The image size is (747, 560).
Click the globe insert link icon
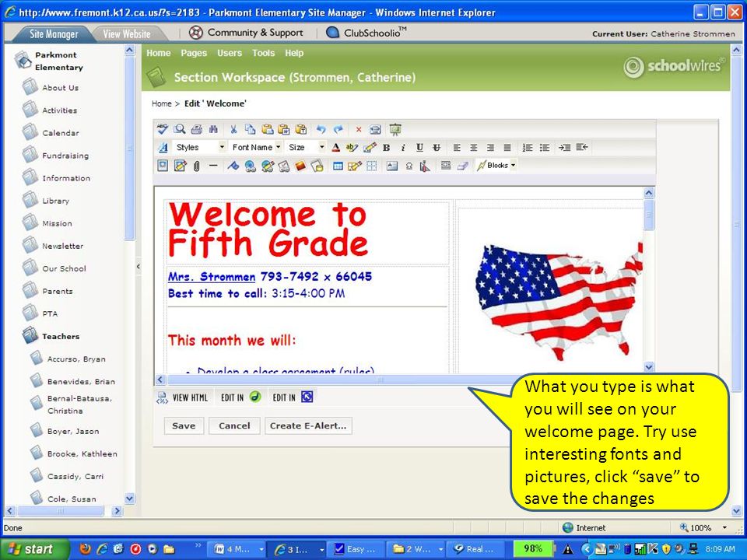(250, 166)
